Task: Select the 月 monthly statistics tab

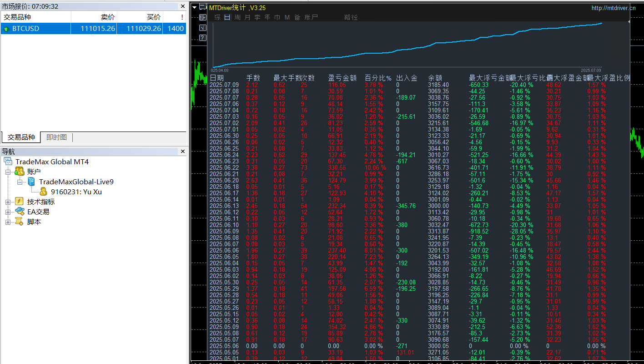Action: coord(247,17)
